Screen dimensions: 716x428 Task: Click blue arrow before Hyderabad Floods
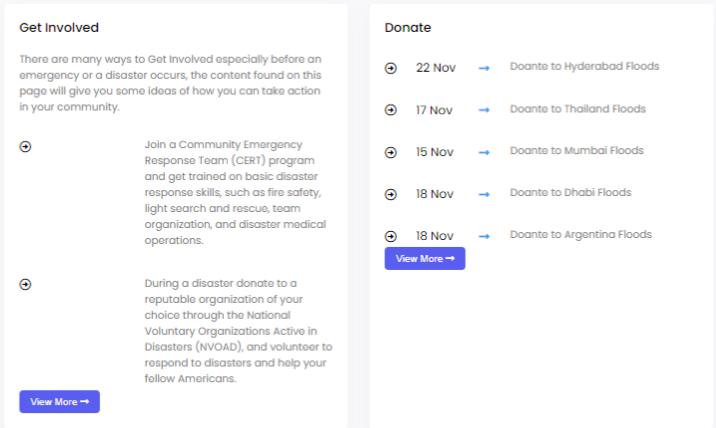484,68
